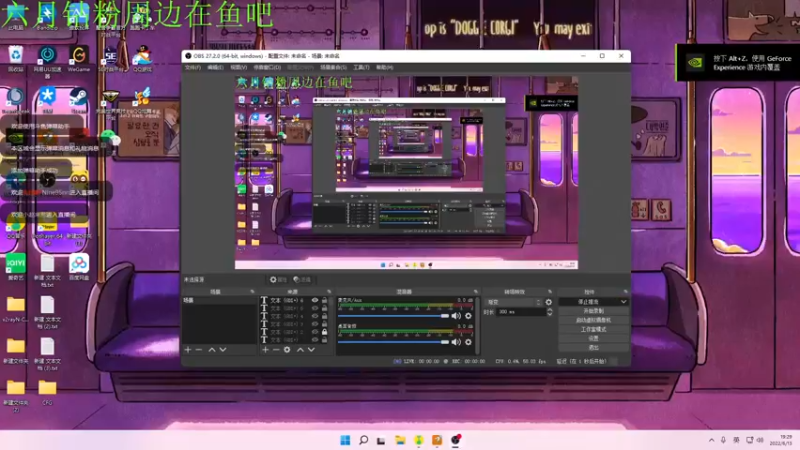The height and width of the screenshot is (450, 800).
Task: Toggle lock on the first text source
Action: [x=324, y=301]
